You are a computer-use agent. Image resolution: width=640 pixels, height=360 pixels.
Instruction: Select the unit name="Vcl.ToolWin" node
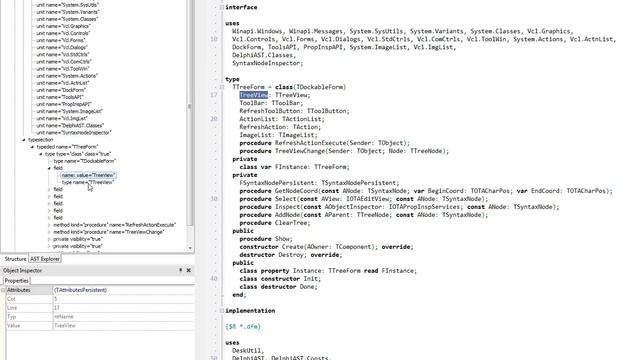[x=62, y=69]
